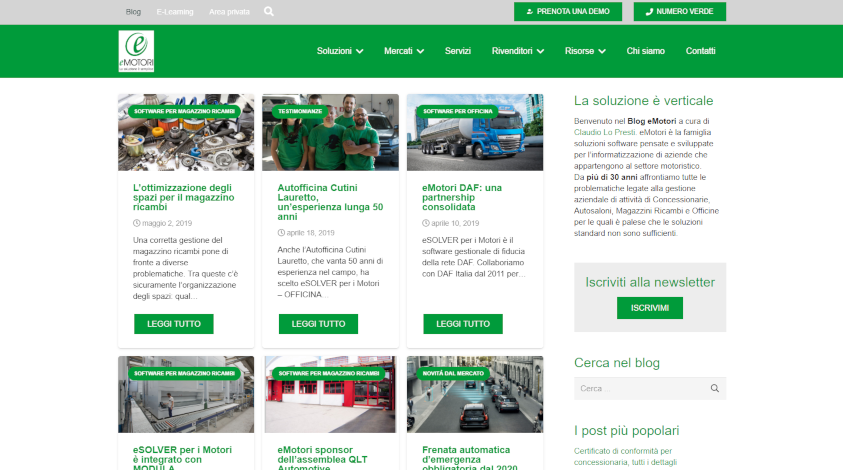Open the Contatti page
This screenshot has width=843, height=470.
coord(700,51)
